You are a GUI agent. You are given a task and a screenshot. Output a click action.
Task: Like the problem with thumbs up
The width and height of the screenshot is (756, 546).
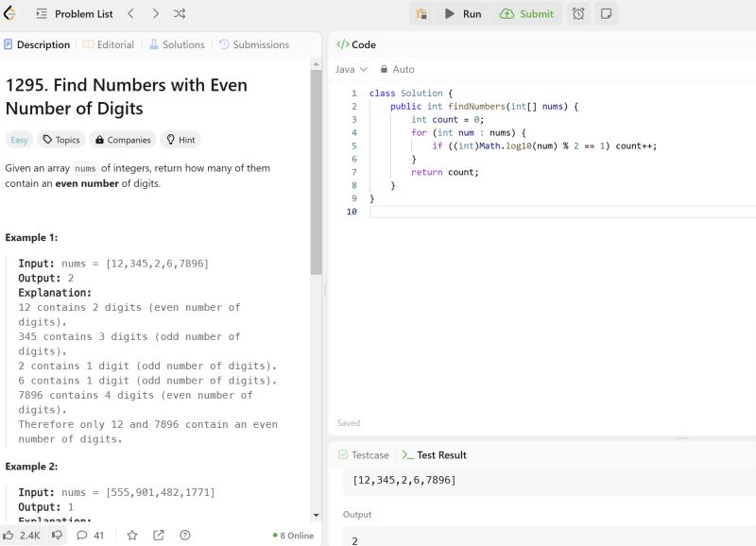pos(22,536)
